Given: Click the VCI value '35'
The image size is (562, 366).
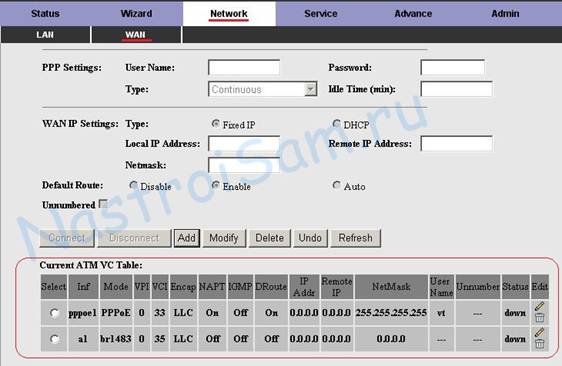Looking at the screenshot, I should click(x=160, y=339).
